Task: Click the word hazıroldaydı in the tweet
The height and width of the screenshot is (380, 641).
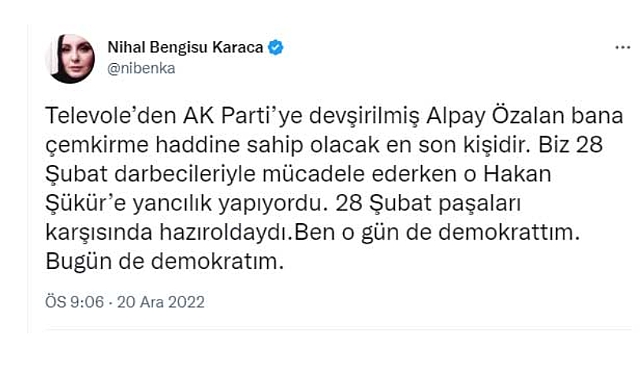Action: pos(226,232)
